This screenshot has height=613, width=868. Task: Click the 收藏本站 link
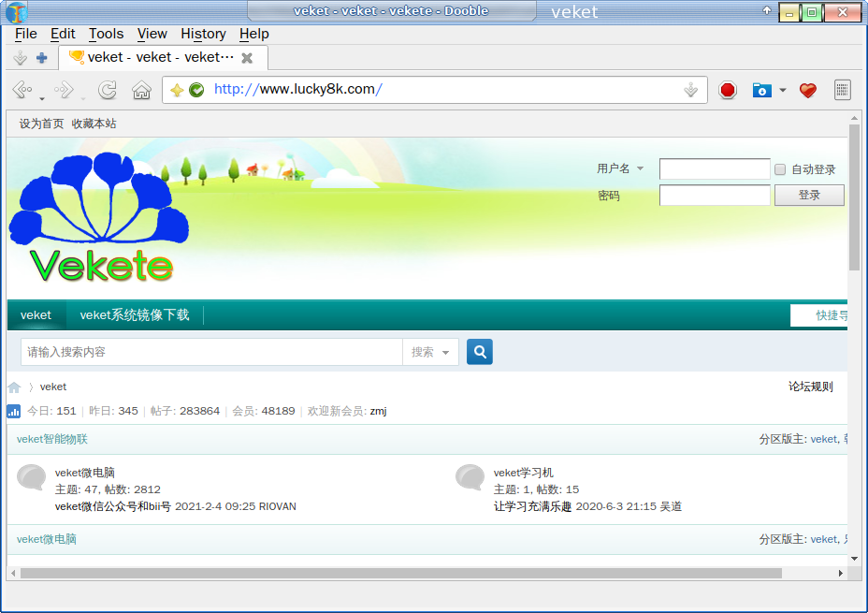[94, 124]
